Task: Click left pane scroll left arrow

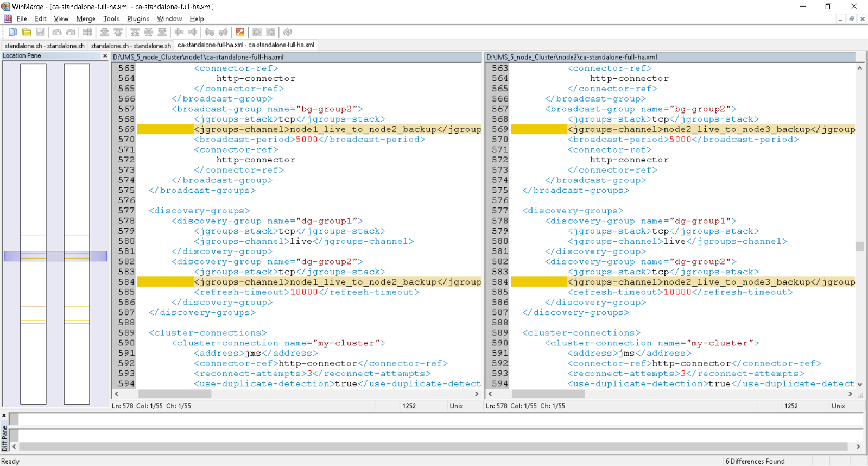Action: (x=117, y=394)
